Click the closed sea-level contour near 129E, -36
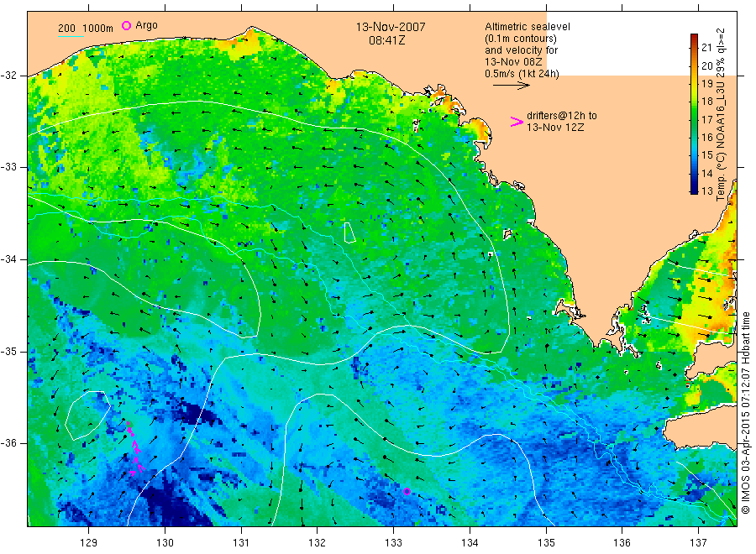 (x=87, y=415)
